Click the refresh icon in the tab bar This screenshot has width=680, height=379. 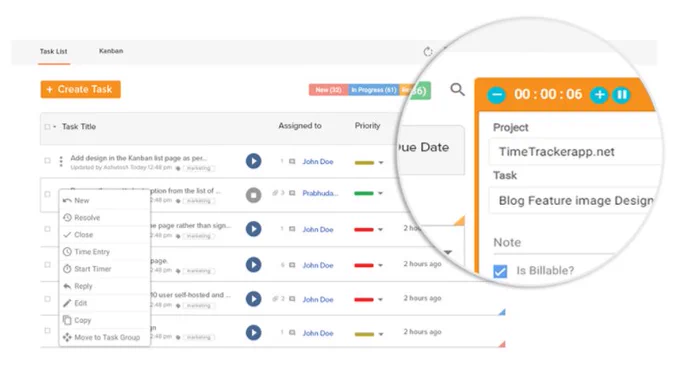[428, 52]
